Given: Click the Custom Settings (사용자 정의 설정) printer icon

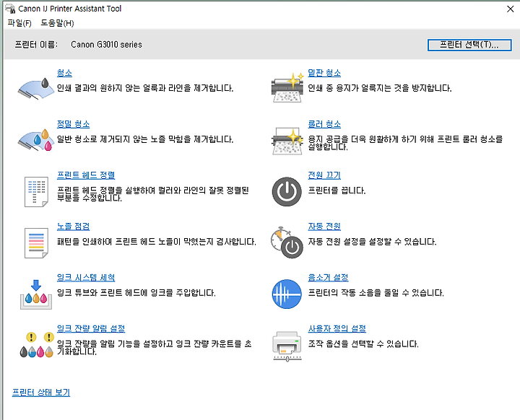Looking at the screenshot, I should tap(287, 346).
